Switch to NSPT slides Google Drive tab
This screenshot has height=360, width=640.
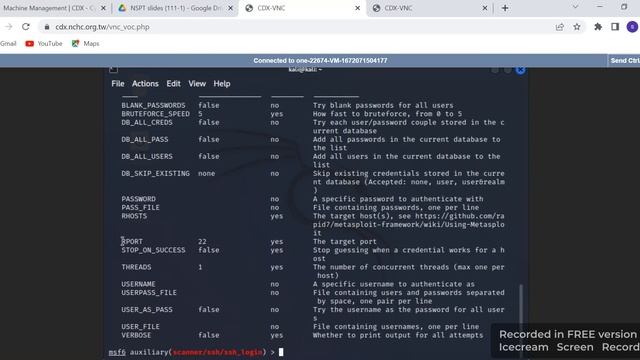pyautogui.click(x=176, y=8)
